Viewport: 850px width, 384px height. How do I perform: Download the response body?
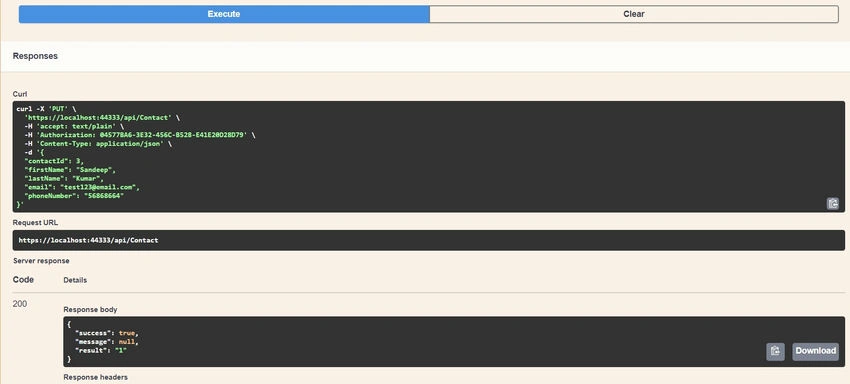pyautogui.click(x=815, y=351)
